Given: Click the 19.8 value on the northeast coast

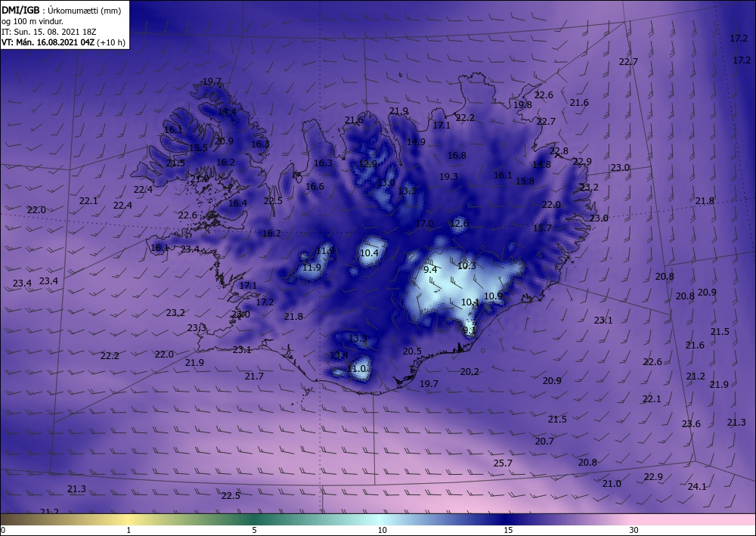Looking at the screenshot, I should [522, 105].
